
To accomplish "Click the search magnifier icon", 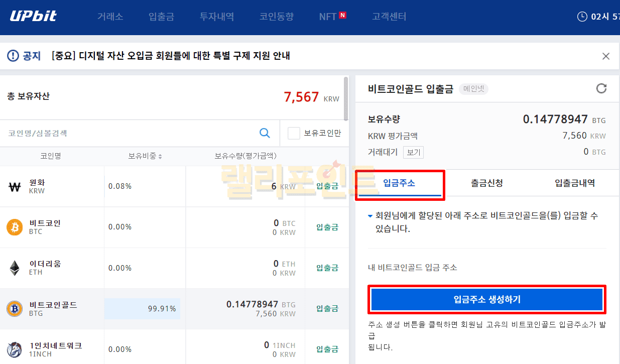I will [x=265, y=133].
